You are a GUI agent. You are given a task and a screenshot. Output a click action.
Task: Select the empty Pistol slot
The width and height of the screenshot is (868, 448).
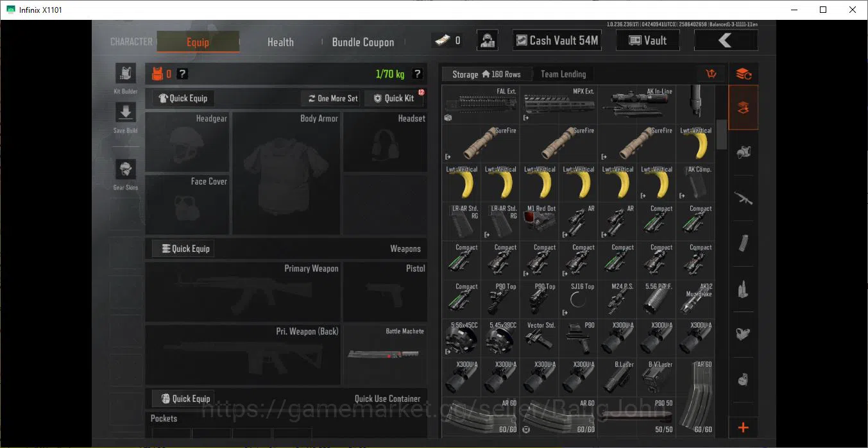[x=385, y=292]
